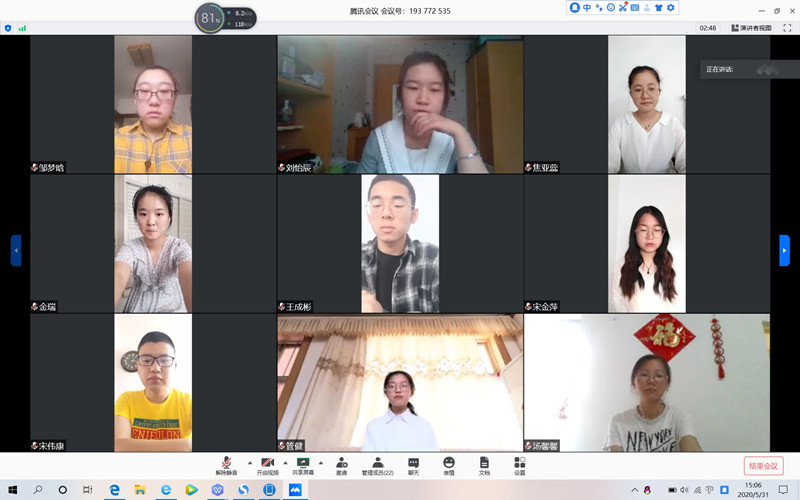Open the 表情 emoji reactions

tap(449, 464)
